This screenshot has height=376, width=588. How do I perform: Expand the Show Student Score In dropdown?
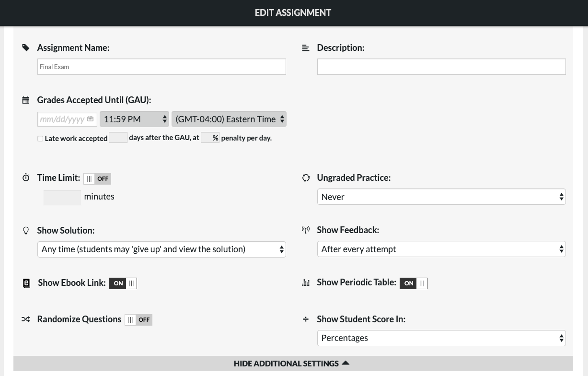coord(441,338)
